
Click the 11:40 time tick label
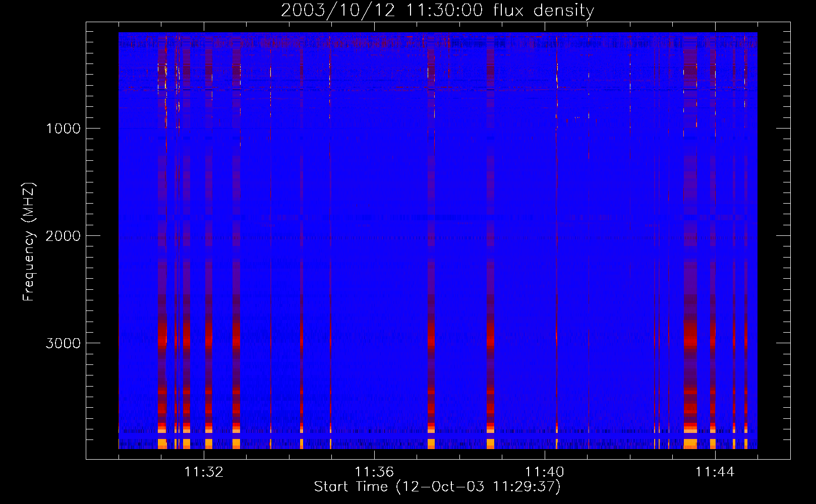pyautogui.click(x=545, y=472)
